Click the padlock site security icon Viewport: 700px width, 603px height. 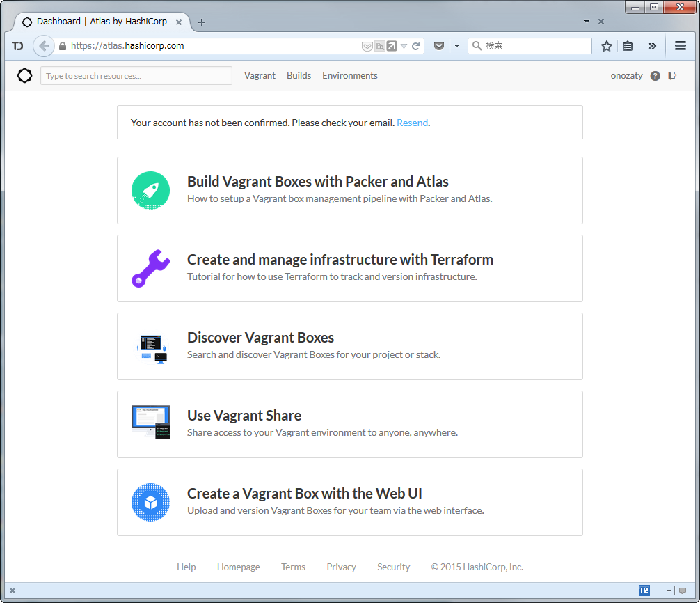(63, 46)
